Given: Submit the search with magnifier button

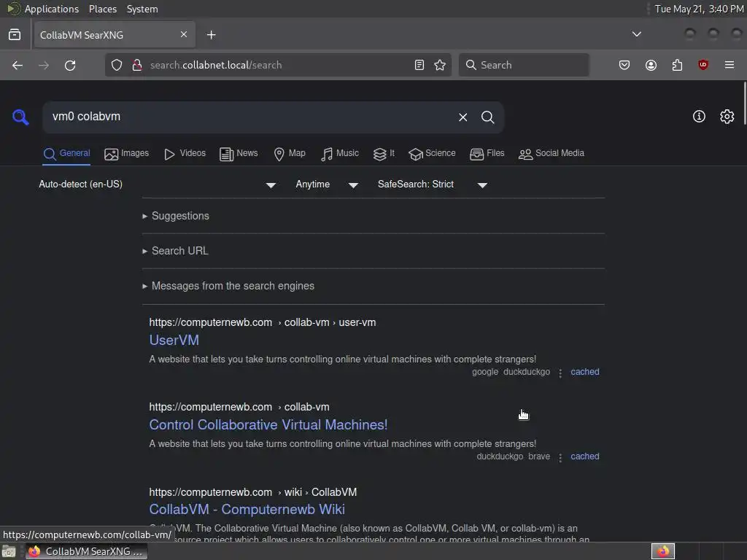Looking at the screenshot, I should tap(488, 117).
